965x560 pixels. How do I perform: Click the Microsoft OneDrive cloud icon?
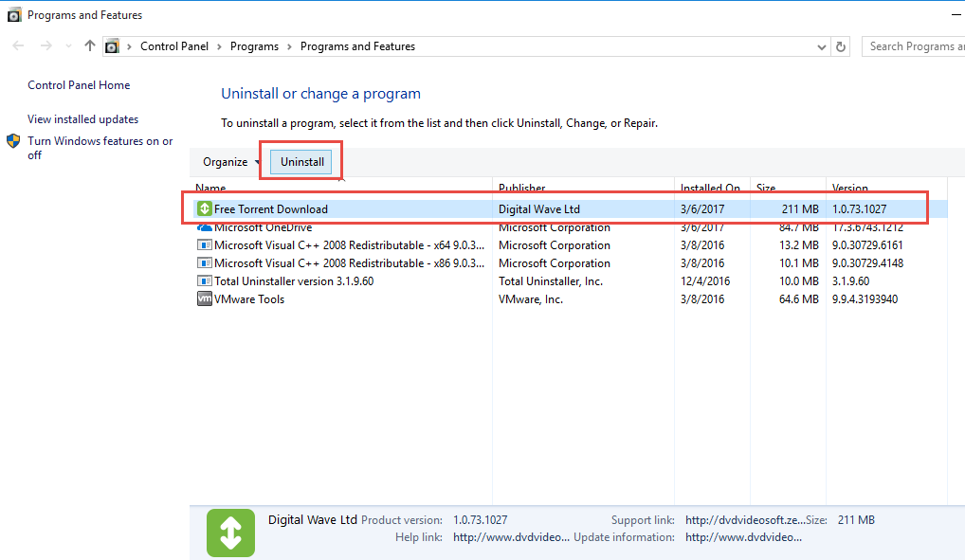click(x=205, y=227)
